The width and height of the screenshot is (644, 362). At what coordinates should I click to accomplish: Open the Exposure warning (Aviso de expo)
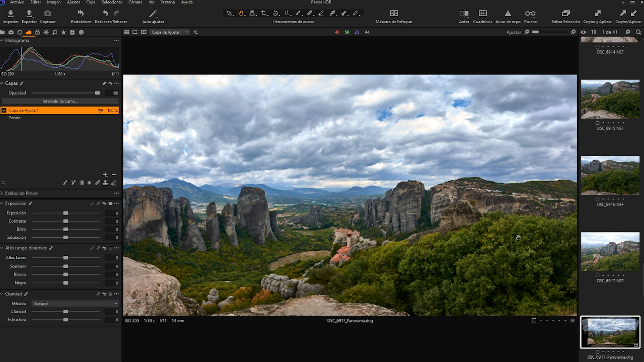click(x=507, y=14)
